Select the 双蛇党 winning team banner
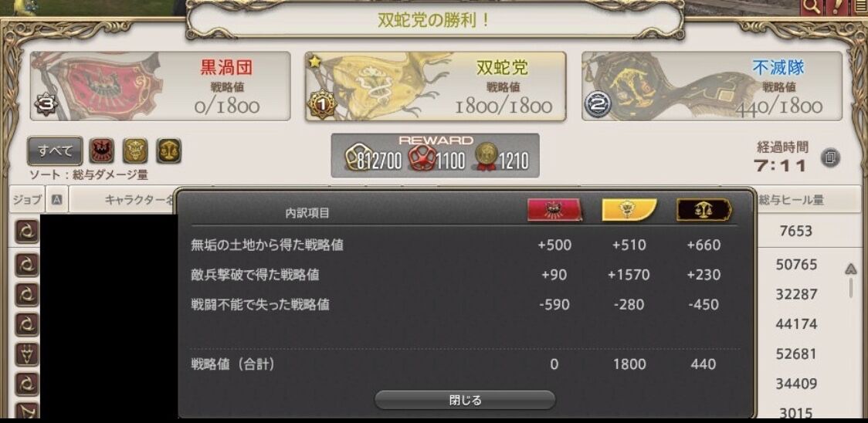The image size is (868, 423). click(436, 86)
